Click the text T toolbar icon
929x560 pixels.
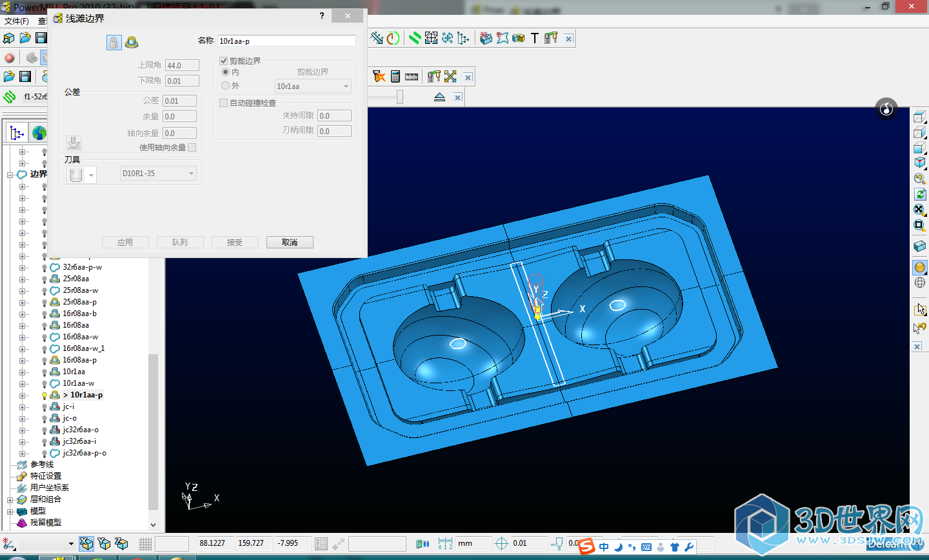point(534,38)
